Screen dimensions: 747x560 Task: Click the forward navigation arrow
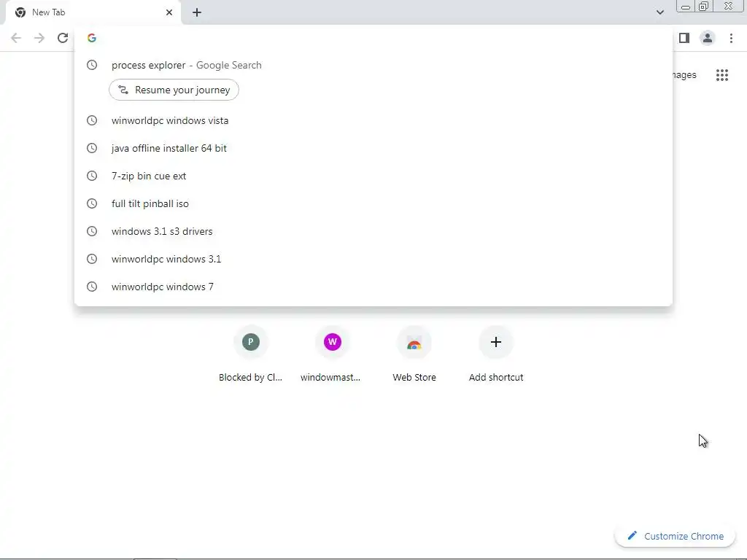tap(39, 38)
